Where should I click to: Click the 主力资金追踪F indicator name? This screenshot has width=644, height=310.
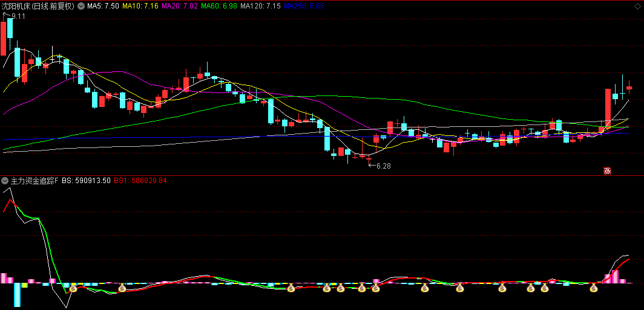coord(34,181)
